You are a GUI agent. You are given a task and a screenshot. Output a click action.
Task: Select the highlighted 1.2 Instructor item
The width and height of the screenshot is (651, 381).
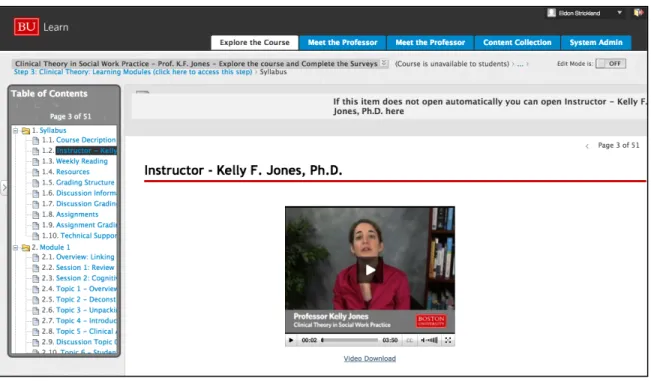pos(86,151)
